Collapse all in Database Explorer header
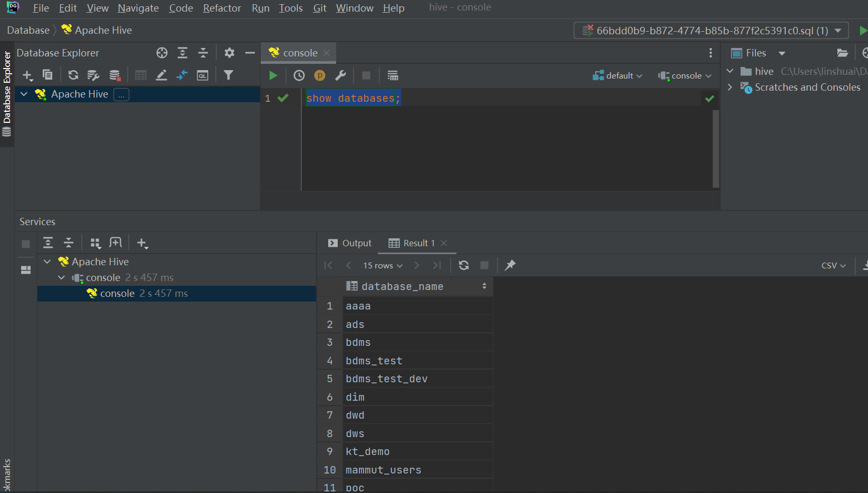 click(203, 53)
